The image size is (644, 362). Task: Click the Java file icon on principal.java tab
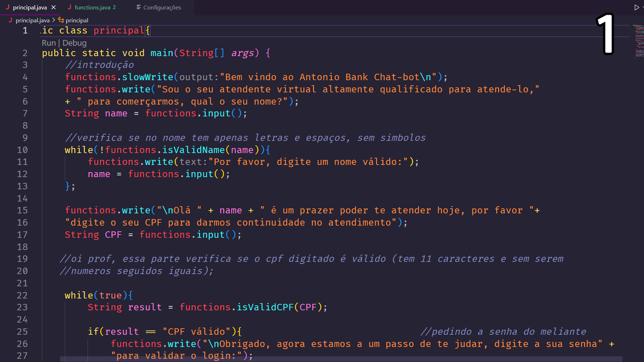point(7,7)
